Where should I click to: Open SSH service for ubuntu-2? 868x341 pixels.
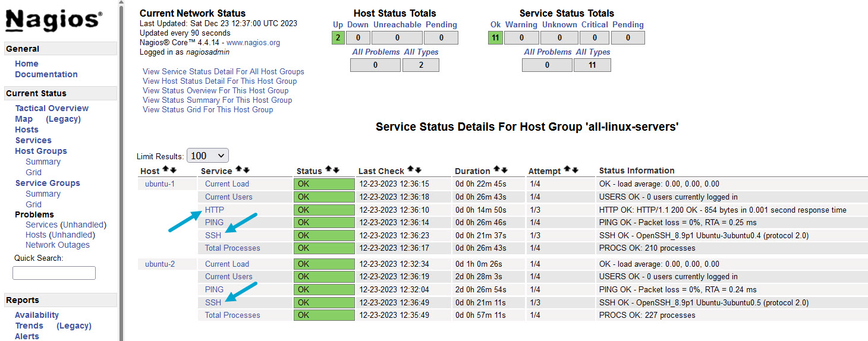tap(213, 302)
